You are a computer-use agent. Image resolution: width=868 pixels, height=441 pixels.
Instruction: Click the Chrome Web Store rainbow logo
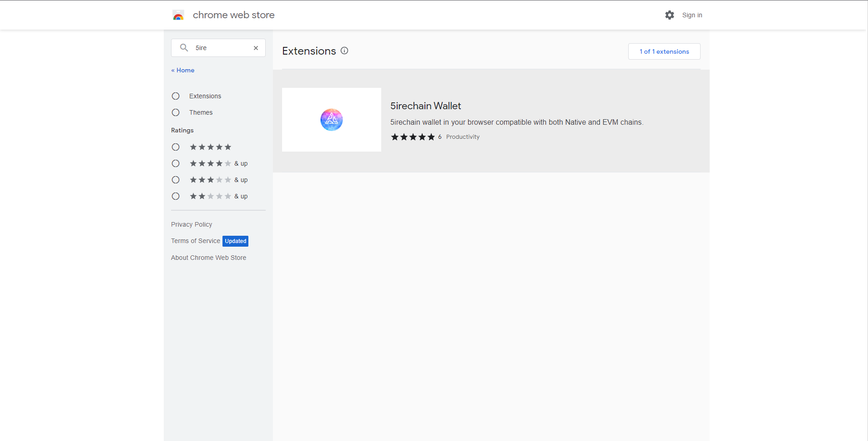[x=178, y=15]
